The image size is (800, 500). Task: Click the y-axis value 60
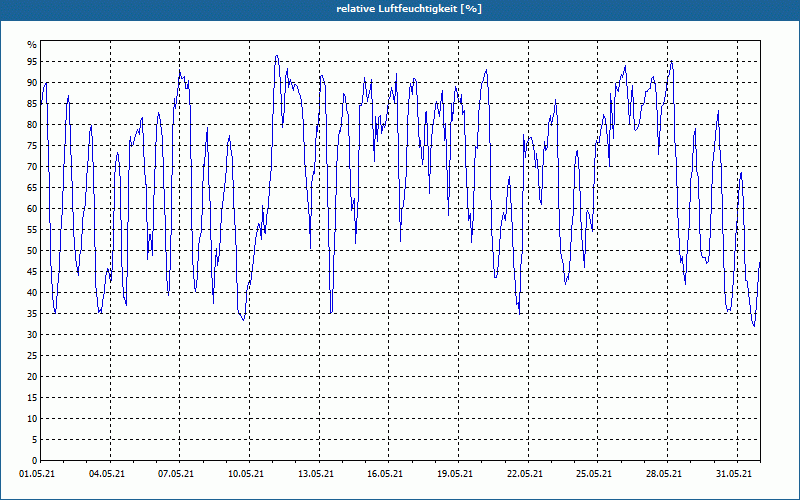(x=32, y=209)
